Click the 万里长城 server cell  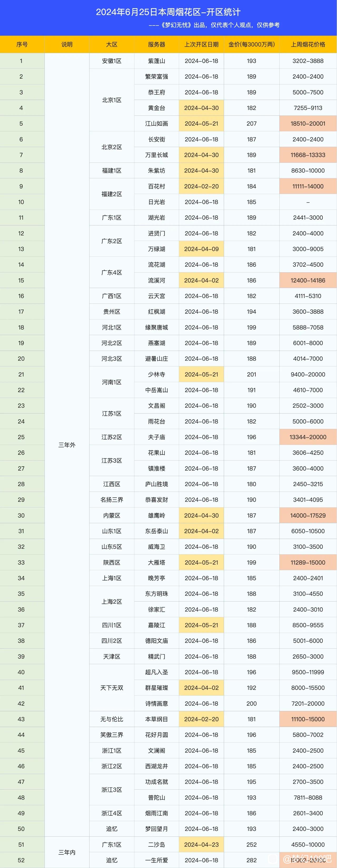coord(157,155)
